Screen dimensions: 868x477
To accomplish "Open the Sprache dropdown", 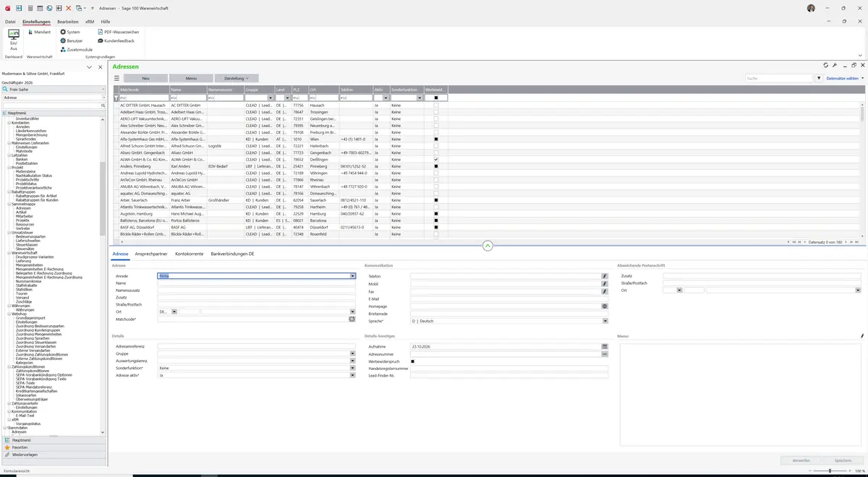I will point(605,321).
